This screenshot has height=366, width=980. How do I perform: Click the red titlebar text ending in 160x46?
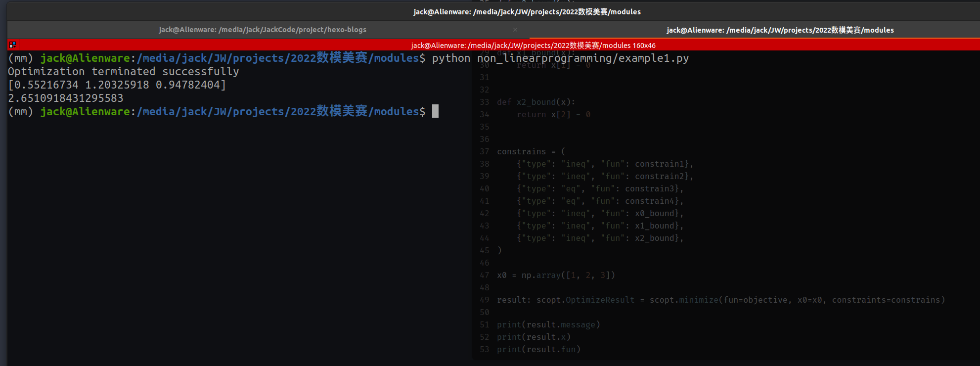point(533,46)
